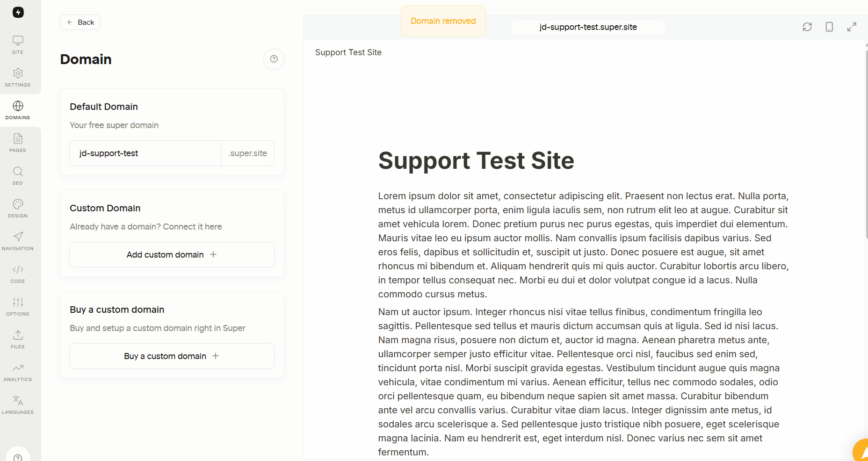Click the 'Default Domain' card title

(x=104, y=107)
